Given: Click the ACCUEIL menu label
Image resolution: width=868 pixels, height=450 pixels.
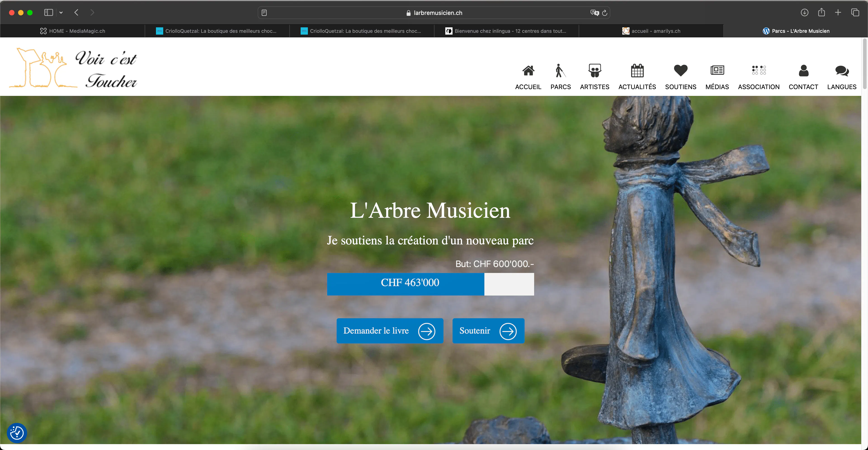Looking at the screenshot, I should click(528, 87).
